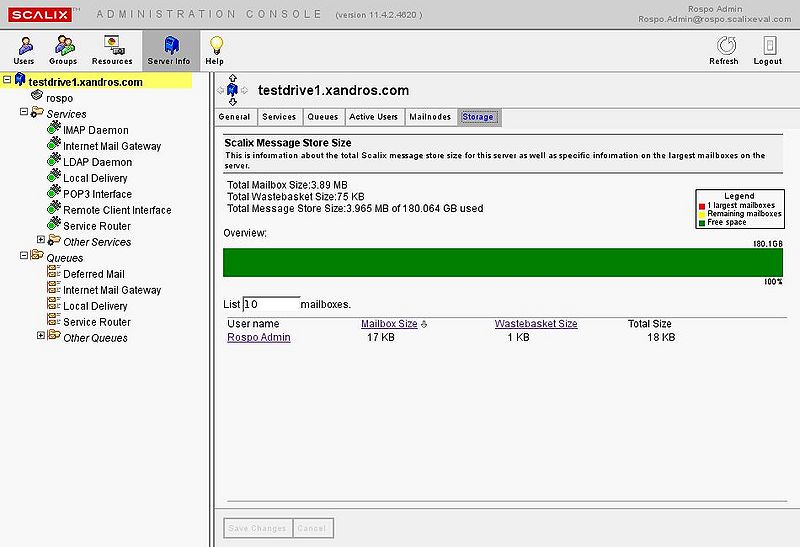Select IMAP Daemon service in tree

(95, 130)
